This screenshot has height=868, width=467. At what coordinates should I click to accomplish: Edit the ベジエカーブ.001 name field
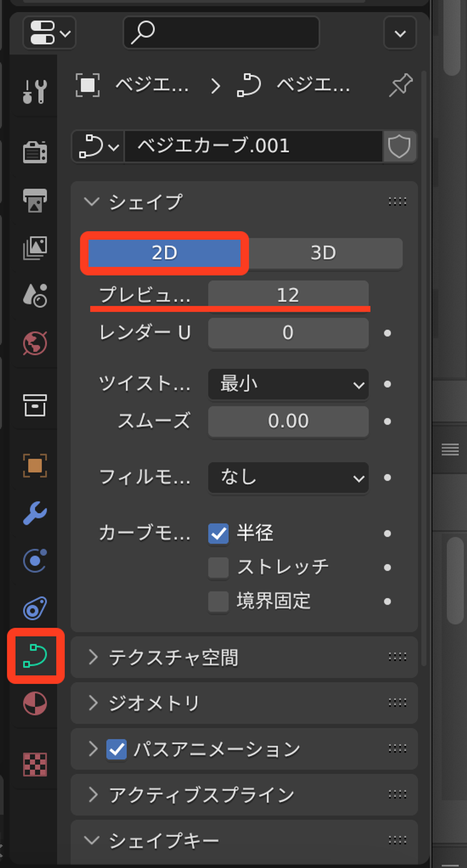tap(254, 147)
